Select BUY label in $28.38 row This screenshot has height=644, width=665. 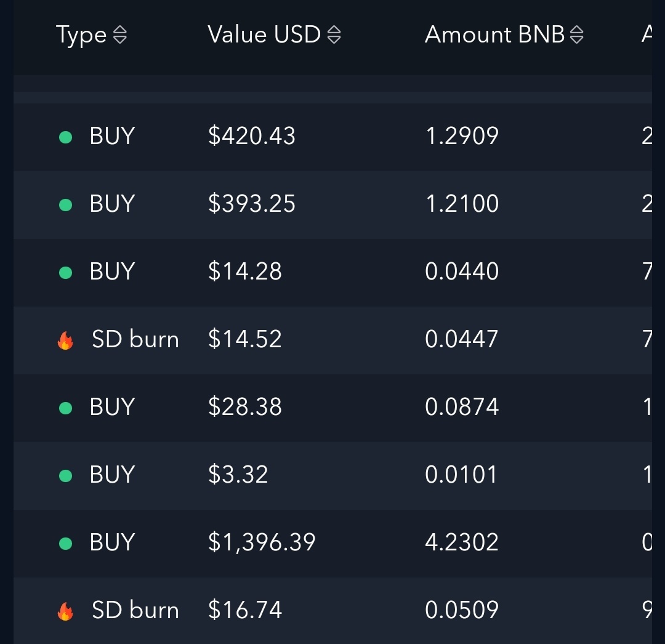pos(112,406)
